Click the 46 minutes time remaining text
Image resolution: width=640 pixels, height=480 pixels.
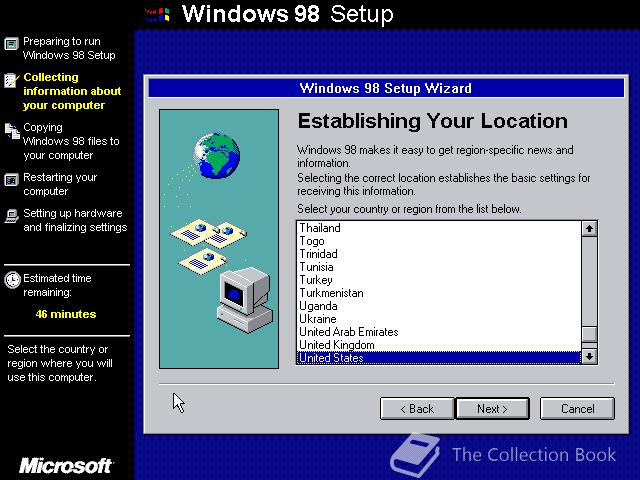click(66, 314)
